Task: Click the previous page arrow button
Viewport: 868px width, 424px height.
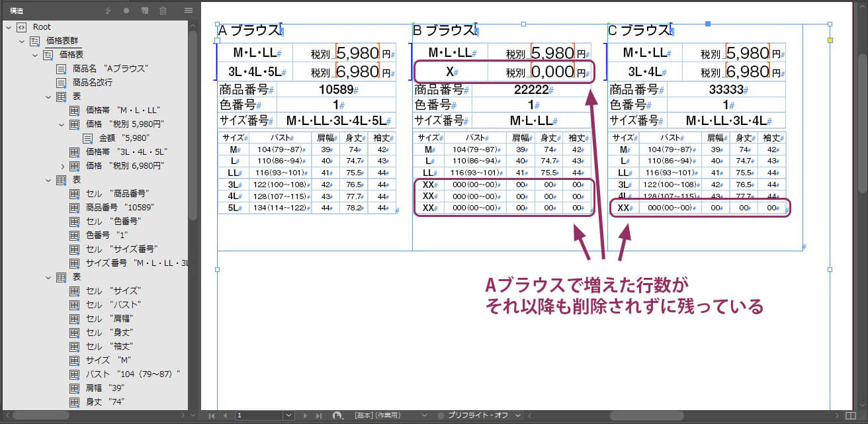Action: 225,416
